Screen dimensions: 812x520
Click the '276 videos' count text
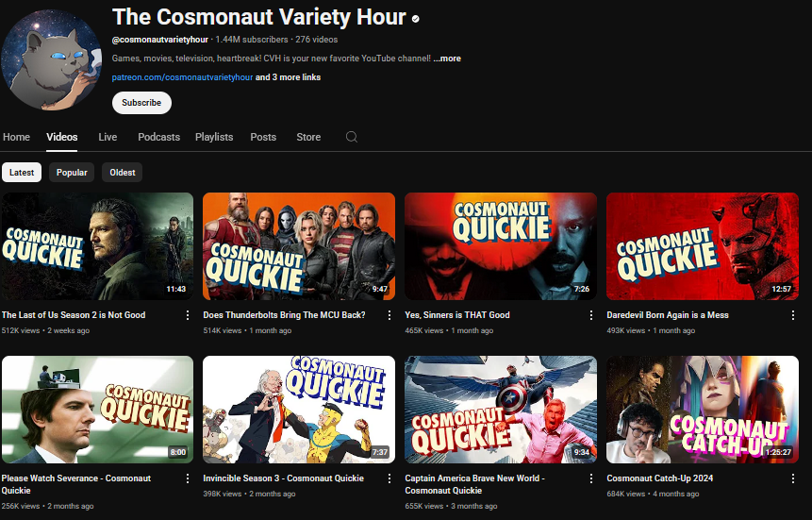(317, 40)
